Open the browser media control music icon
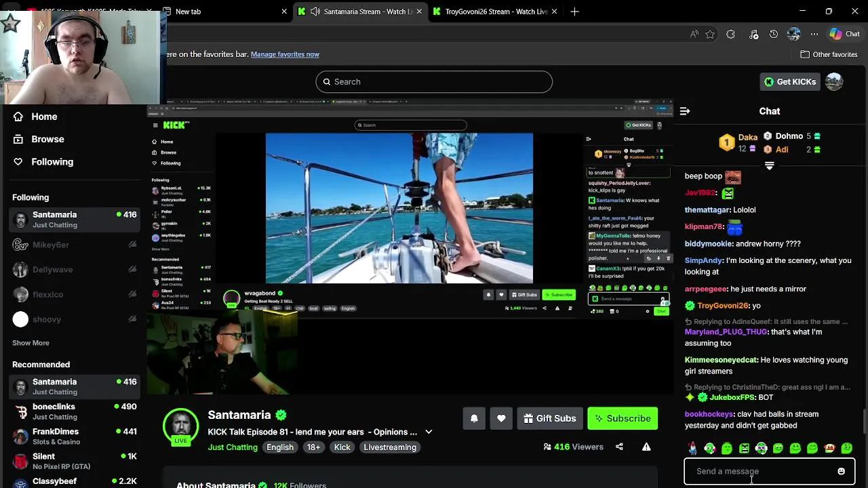 (x=753, y=34)
